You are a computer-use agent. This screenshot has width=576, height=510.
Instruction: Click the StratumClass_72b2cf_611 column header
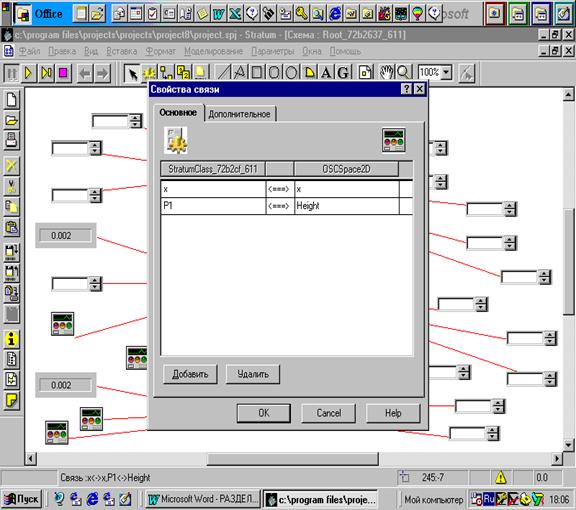pos(213,169)
